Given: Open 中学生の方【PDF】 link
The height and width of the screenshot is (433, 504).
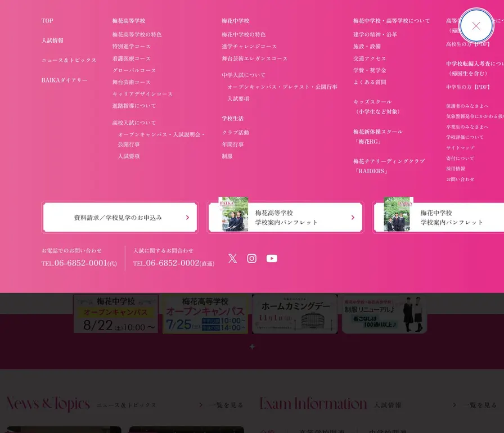Looking at the screenshot, I should click(467, 87).
